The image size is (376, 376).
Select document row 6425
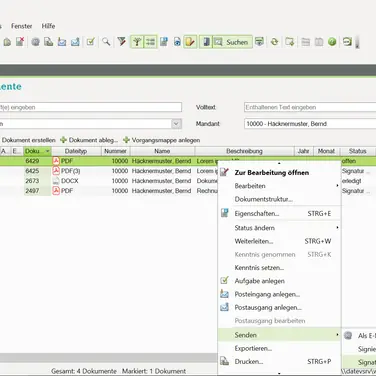point(109,171)
